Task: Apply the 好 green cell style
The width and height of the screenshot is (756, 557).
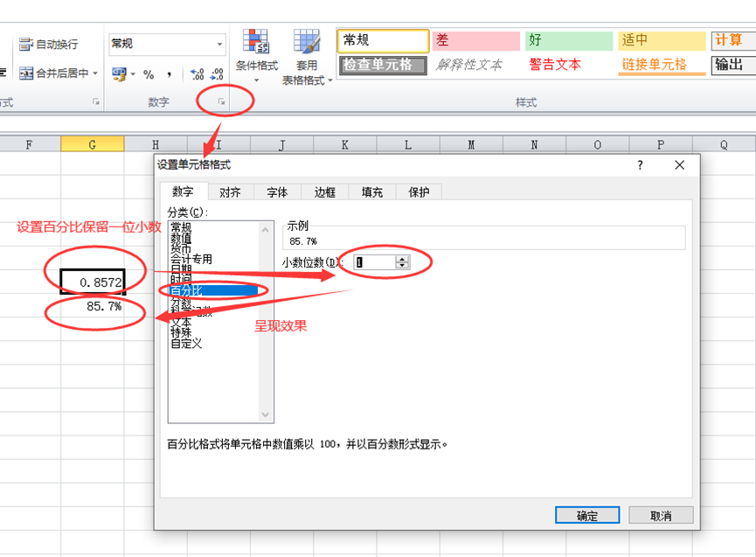Action: coord(568,40)
